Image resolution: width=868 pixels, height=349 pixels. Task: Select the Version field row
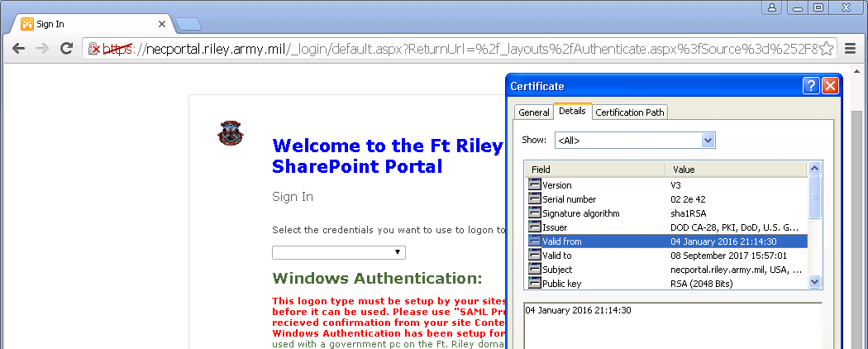[x=666, y=185]
